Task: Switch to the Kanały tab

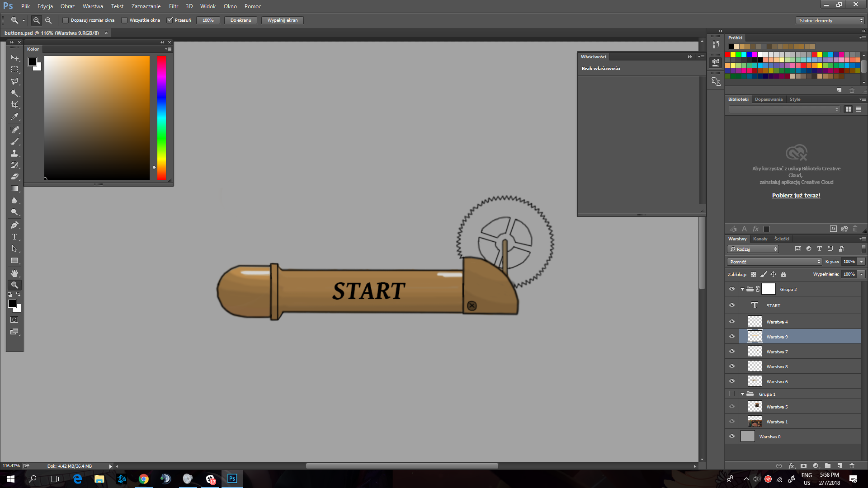Action: 760,239
